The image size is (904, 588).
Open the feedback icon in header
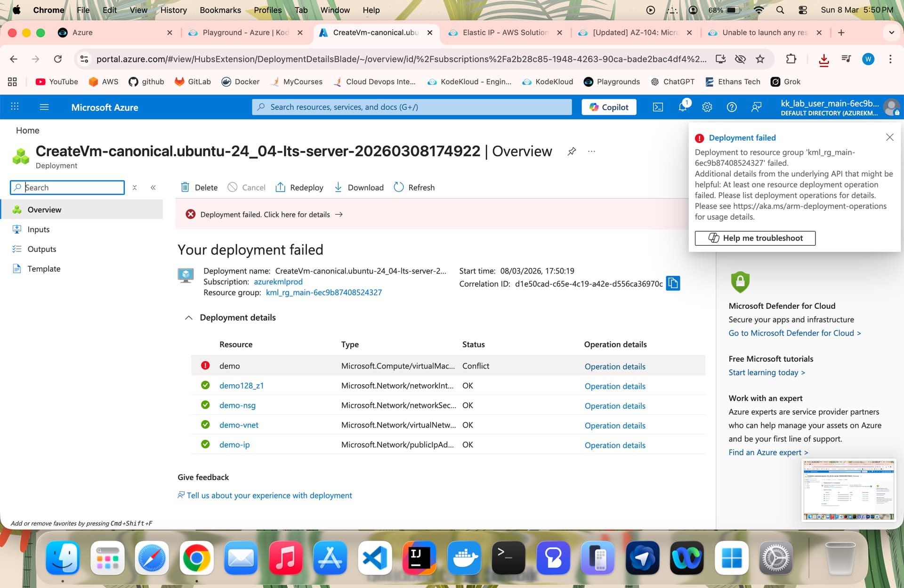756,107
